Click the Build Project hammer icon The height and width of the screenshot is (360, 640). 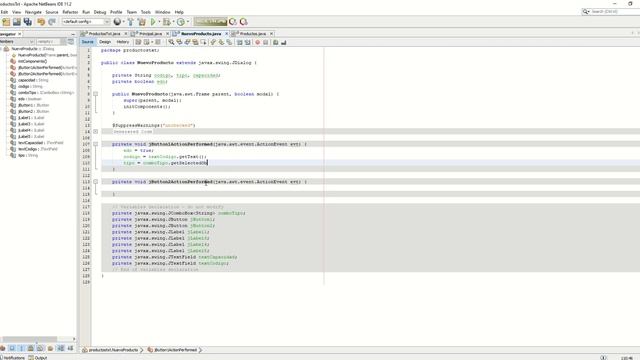pos(131,22)
